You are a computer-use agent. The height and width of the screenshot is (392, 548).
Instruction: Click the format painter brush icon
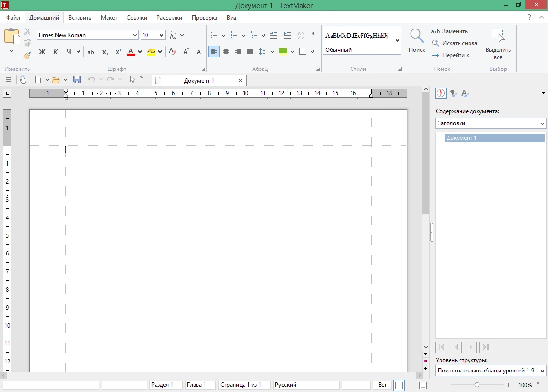27,55
